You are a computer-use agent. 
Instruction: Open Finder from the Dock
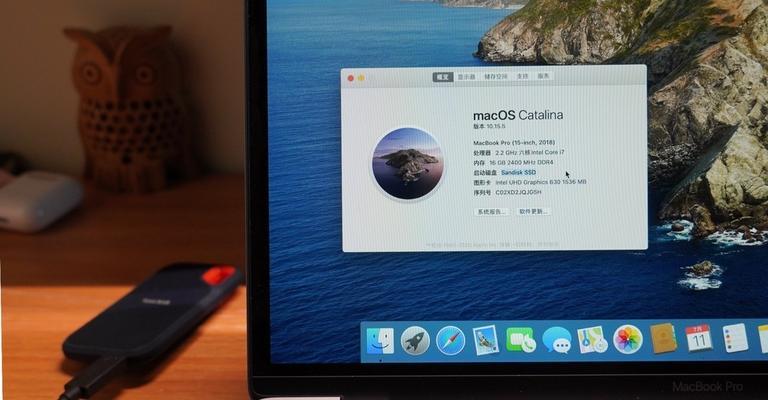380,341
